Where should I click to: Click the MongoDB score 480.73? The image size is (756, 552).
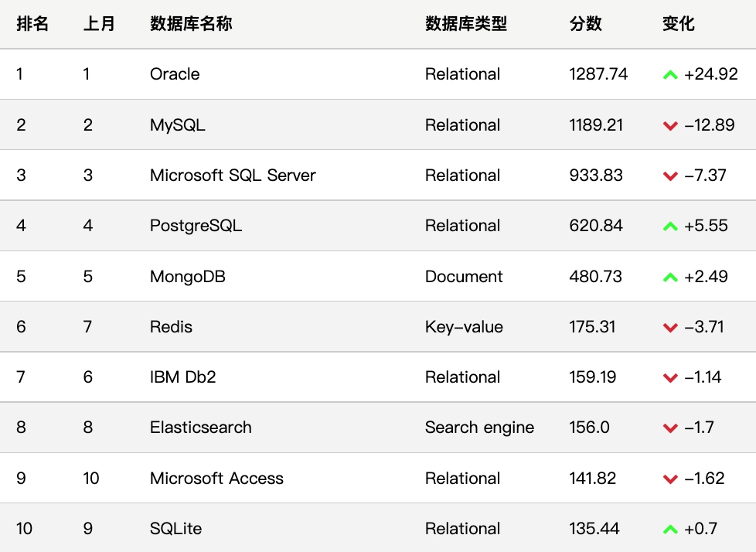[x=595, y=276]
